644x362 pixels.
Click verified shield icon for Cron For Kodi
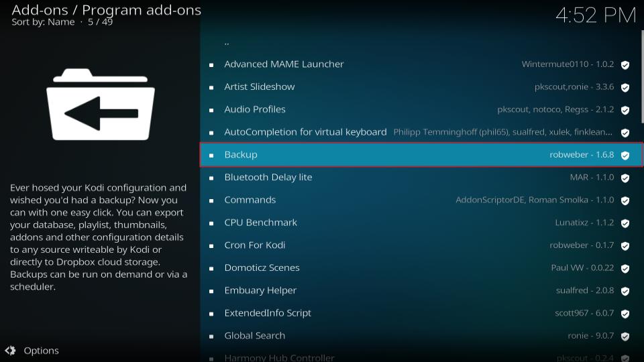(x=625, y=246)
